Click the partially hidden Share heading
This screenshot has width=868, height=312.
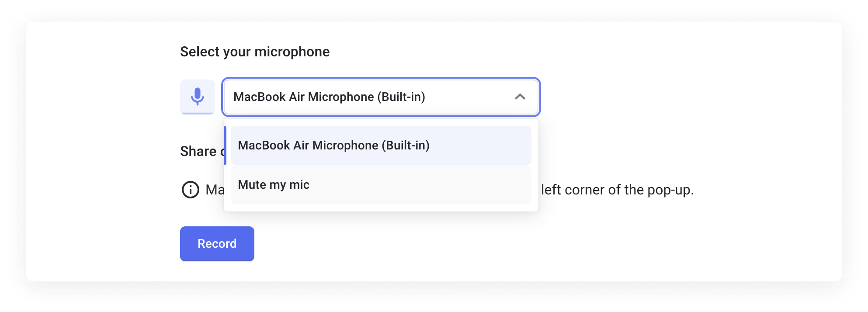[x=199, y=151]
